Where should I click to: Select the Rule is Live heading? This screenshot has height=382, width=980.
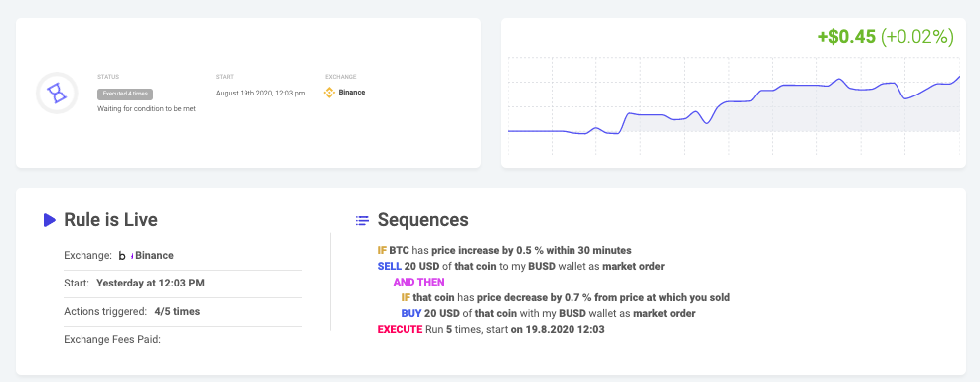tap(110, 220)
